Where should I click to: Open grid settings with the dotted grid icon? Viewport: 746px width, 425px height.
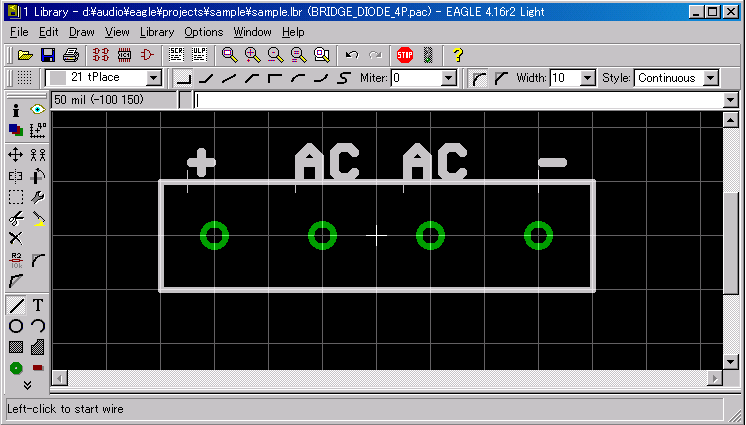pos(24,78)
